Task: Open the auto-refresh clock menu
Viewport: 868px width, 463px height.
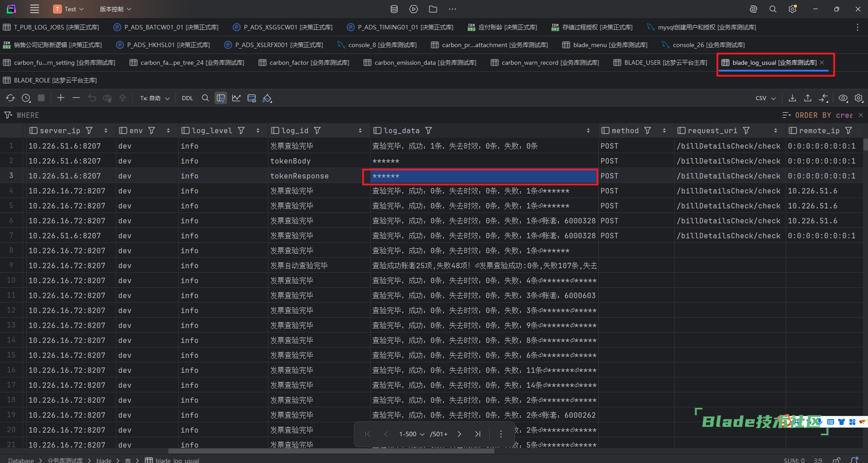Action: click(26, 98)
